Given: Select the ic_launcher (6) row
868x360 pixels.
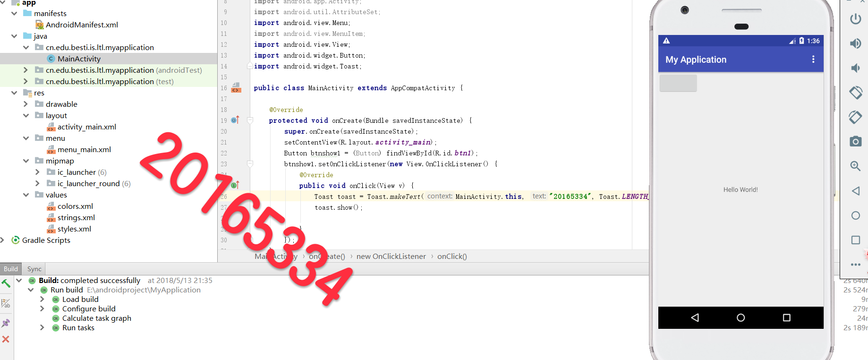Looking at the screenshot, I should [82, 172].
